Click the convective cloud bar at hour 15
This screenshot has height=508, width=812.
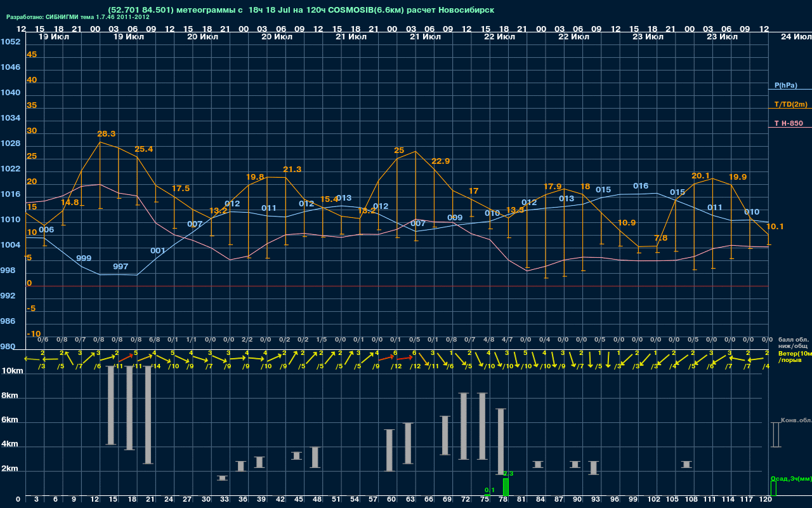pyautogui.click(x=110, y=406)
